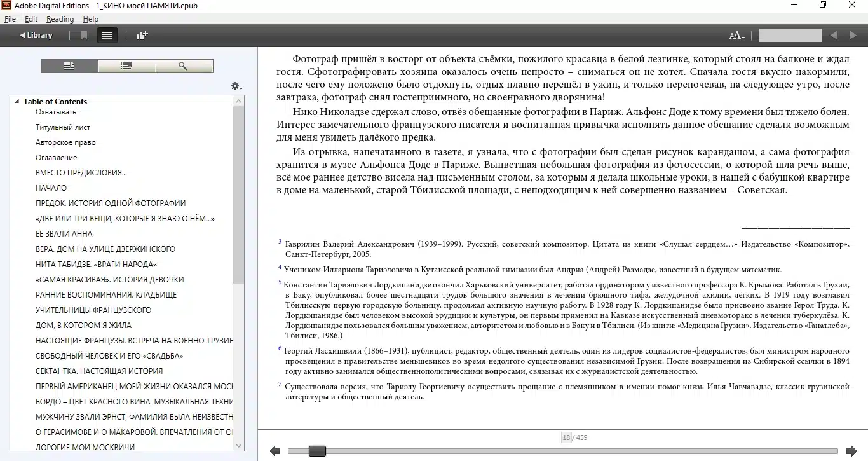Screen dimensions: 868x461
Task: Click the contents list scrollbar down arrow
Action: (x=239, y=446)
